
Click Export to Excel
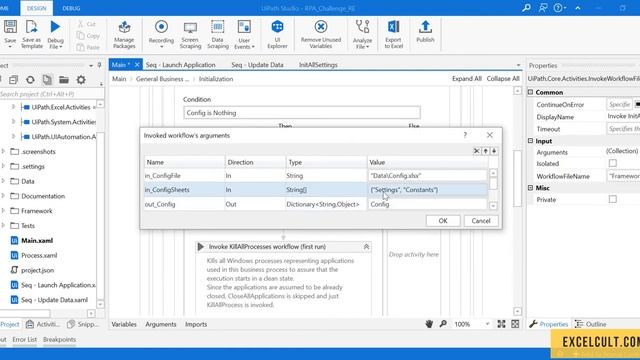click(x=393, y=35)
